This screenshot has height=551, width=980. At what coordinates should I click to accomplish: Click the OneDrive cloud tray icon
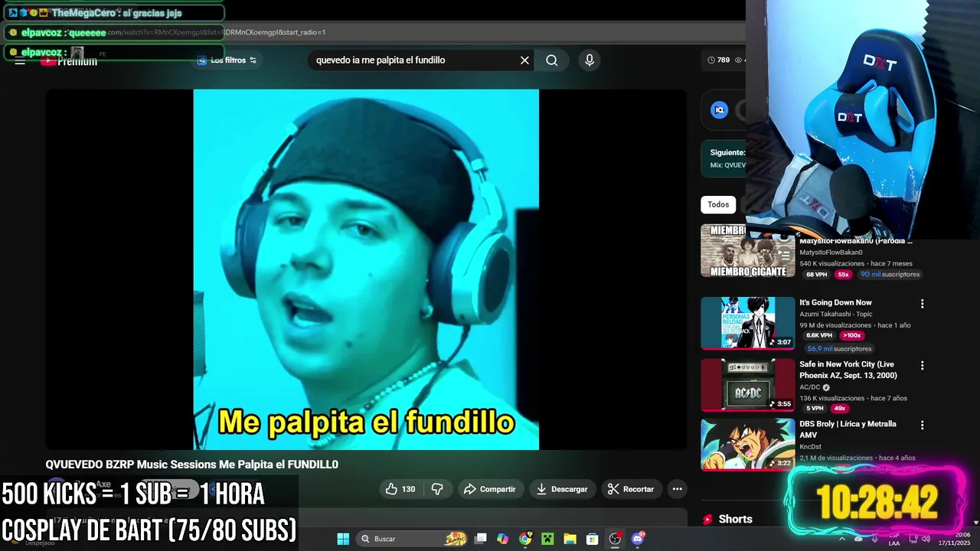(x=858, y=539)
